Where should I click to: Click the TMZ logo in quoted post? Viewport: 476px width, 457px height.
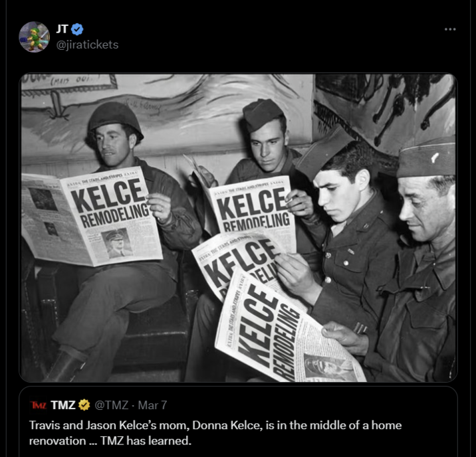point(37,405)
